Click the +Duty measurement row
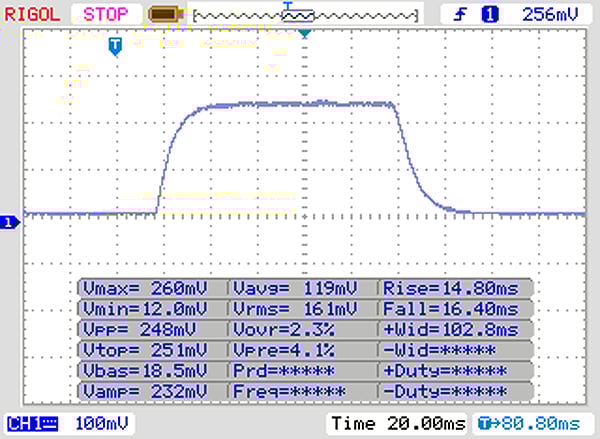The image size is (600, 439). tap(445, 370)
